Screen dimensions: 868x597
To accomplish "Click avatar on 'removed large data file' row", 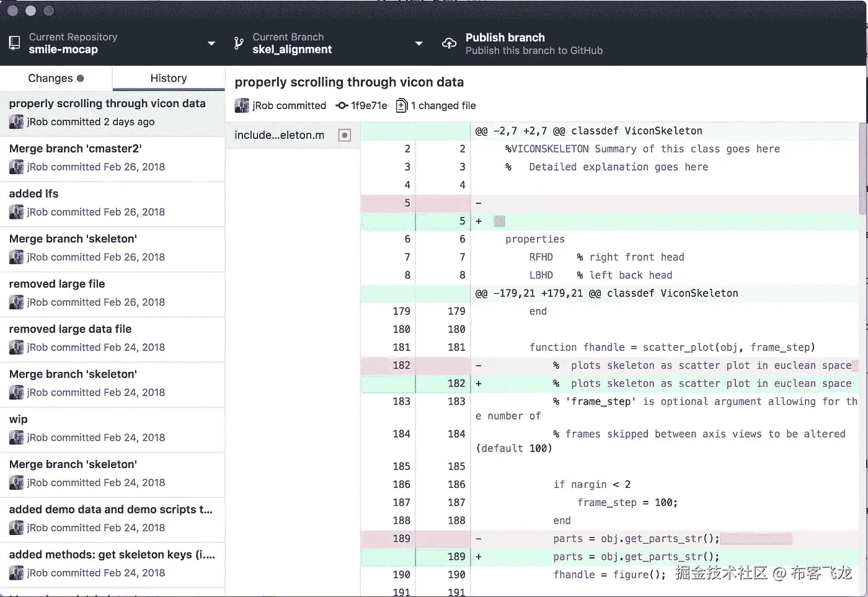I will point(16,347).
